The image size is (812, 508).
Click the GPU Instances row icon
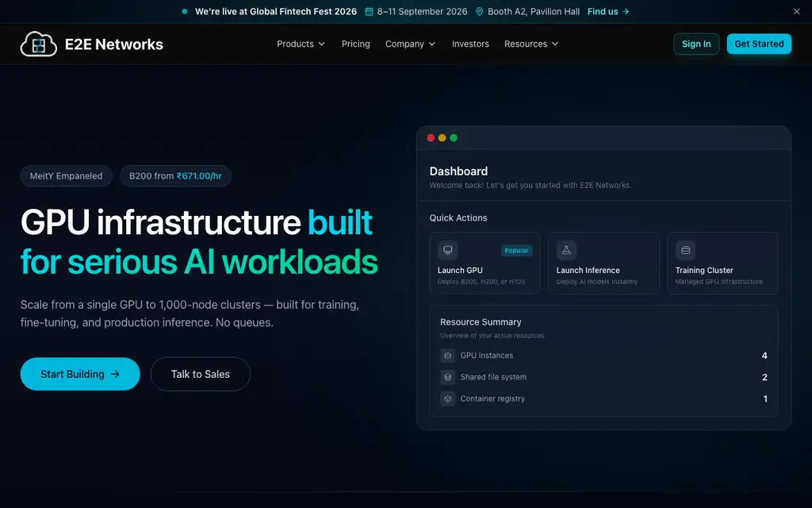[x=448, y=356]
